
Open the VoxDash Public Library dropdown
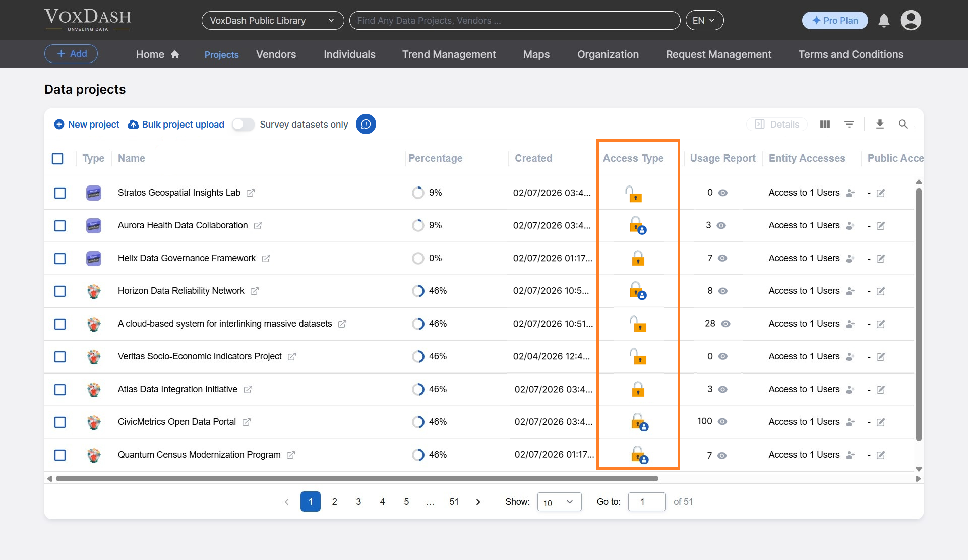point(272,20)
